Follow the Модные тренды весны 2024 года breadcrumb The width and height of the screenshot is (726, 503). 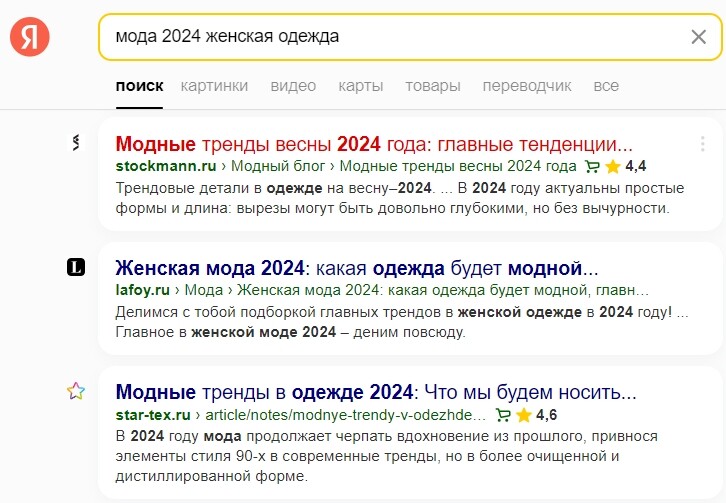click(458, 166)
